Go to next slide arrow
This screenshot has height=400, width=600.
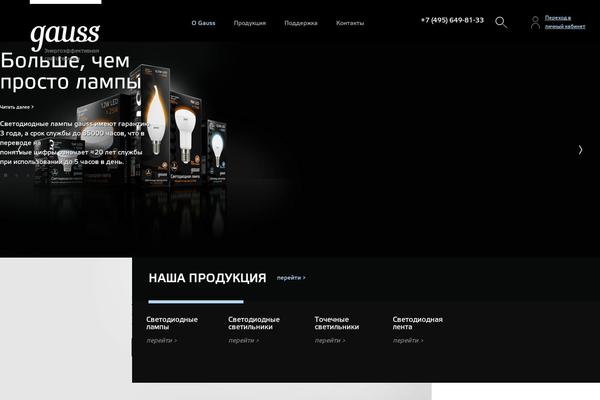(x=580, y=150)
